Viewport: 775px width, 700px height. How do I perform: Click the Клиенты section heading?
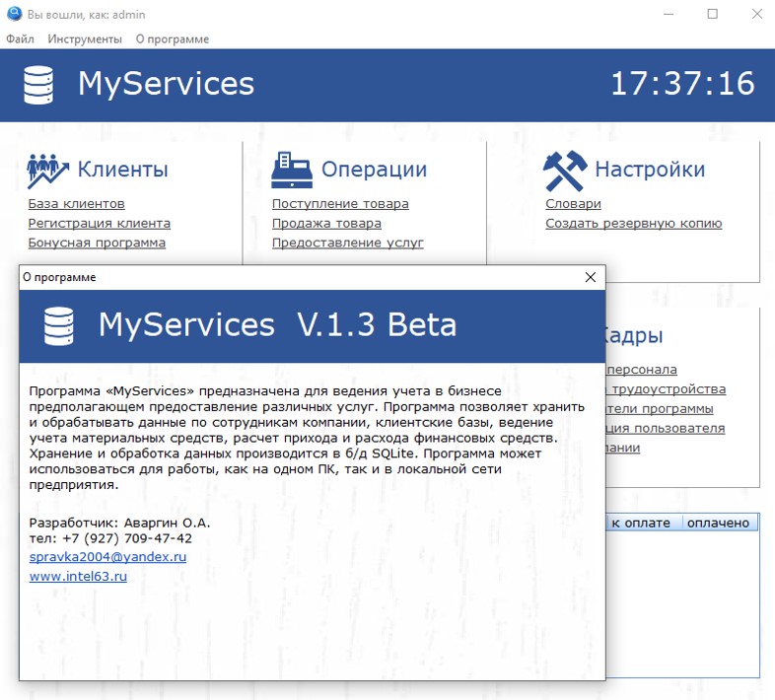pos(122,169)
